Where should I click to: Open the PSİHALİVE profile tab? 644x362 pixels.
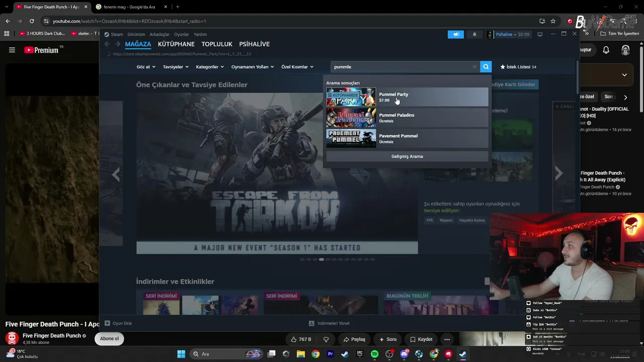[255, 44]
